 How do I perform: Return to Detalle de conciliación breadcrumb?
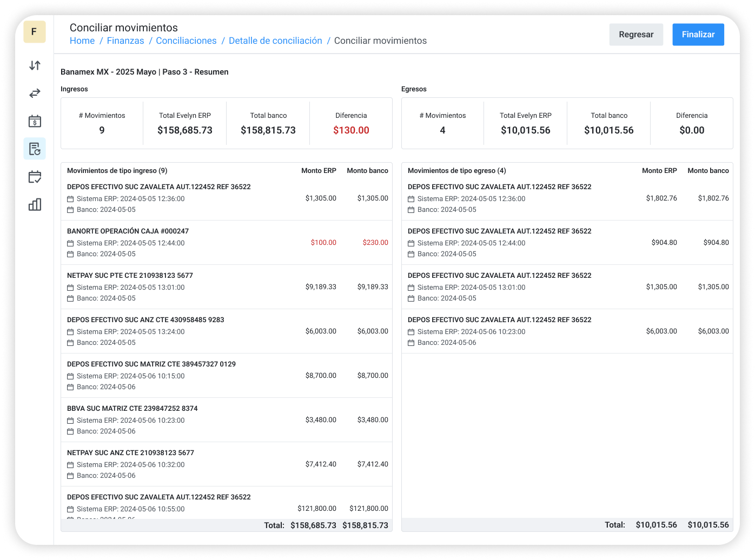tap(275, 41)
